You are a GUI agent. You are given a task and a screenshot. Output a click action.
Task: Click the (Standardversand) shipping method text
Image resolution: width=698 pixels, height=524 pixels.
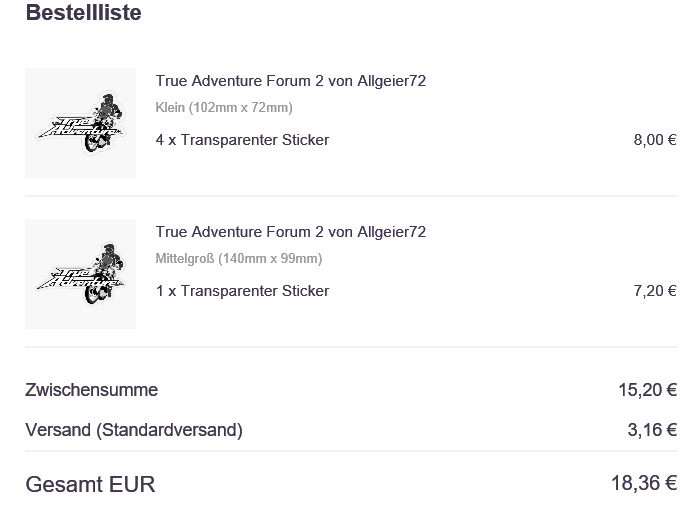[x=169, y=430]
